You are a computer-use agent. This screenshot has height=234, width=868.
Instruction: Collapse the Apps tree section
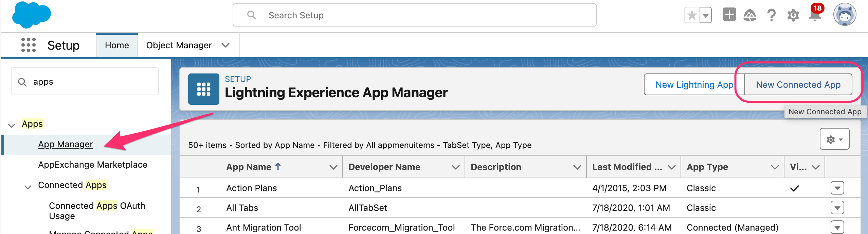click(x=12, y=126)
